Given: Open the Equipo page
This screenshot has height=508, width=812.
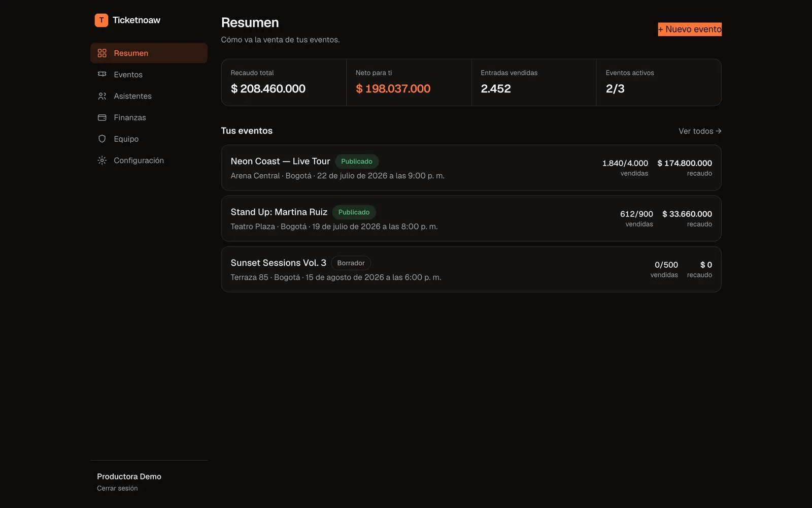Looking at the screenshot, I should 149,139.
